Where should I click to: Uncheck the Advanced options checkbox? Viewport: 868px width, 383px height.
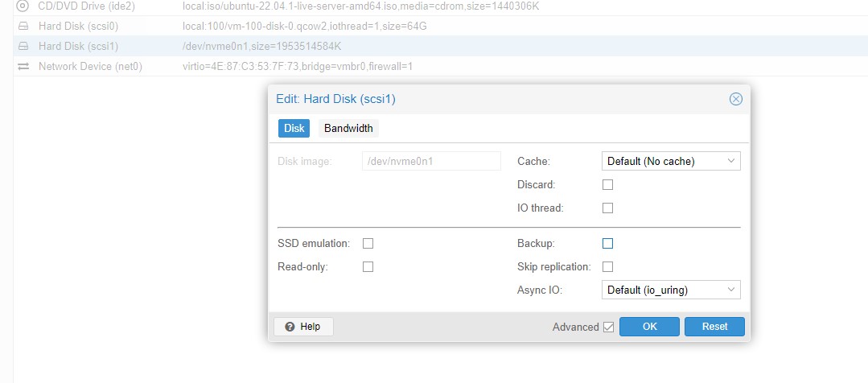[608, 327]
